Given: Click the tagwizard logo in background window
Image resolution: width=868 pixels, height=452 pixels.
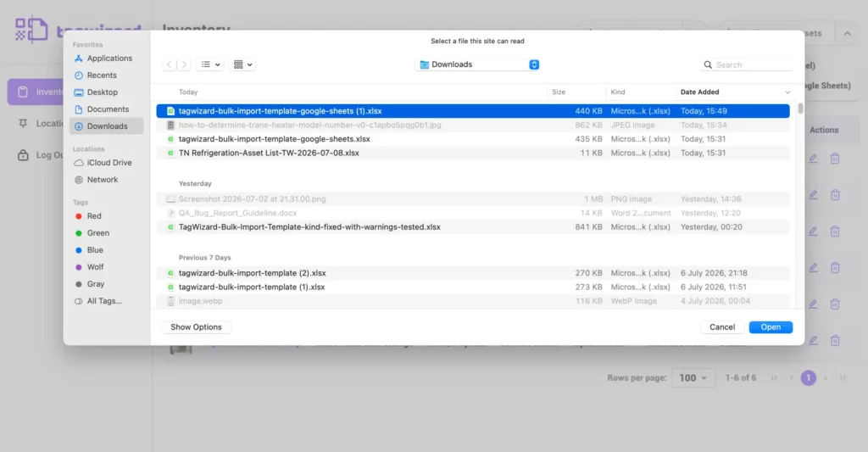Looking at the screenshot, I should click(x=77, y=30).
